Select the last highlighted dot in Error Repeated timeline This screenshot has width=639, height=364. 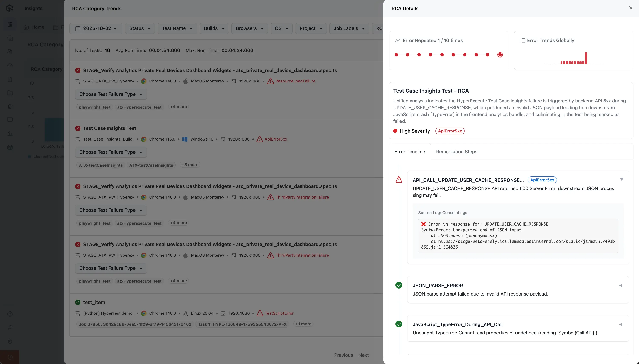500,55
